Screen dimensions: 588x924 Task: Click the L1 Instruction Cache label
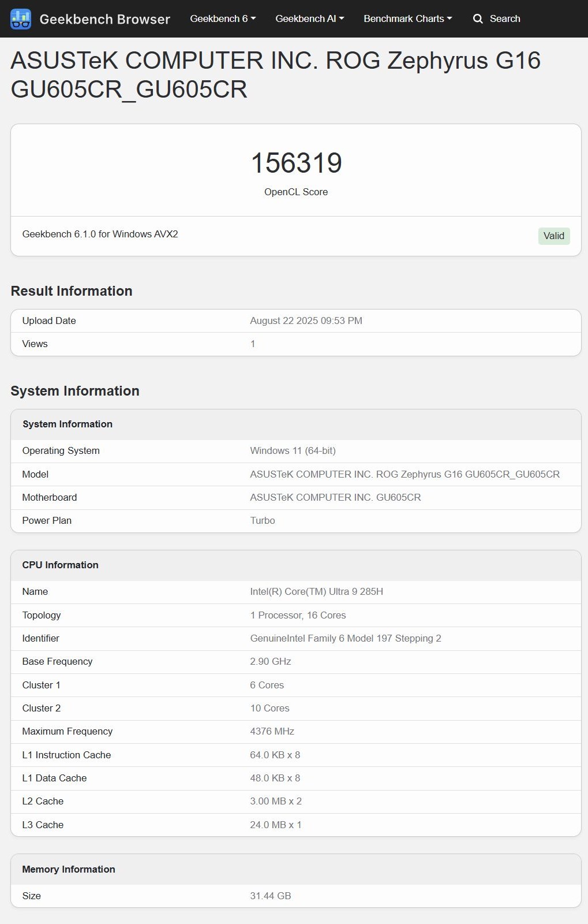(x=66, y=755)
